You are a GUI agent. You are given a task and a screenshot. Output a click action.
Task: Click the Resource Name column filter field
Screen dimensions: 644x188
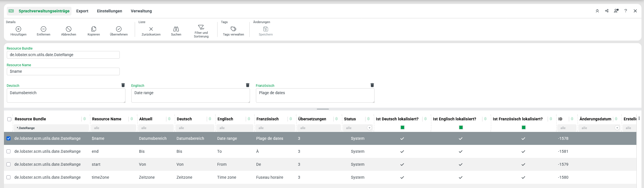tap(114, 128)
